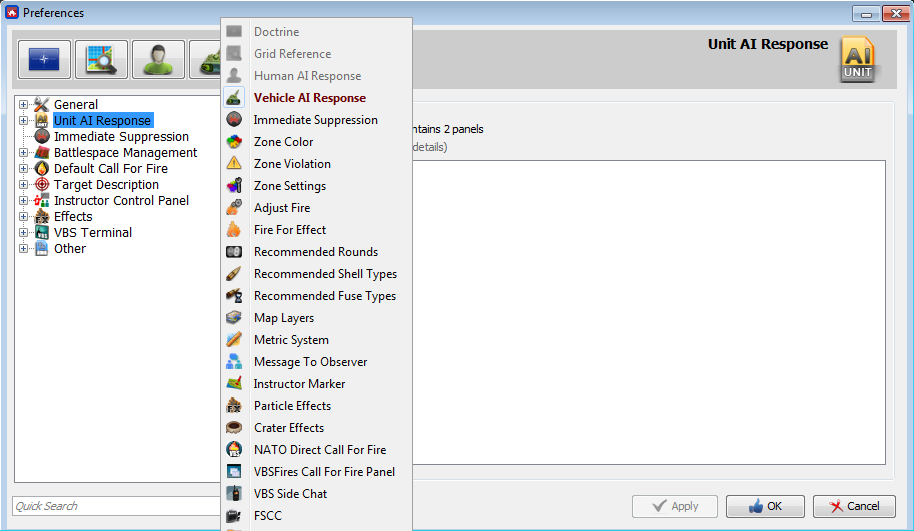Expand the Other tree node

23,248
